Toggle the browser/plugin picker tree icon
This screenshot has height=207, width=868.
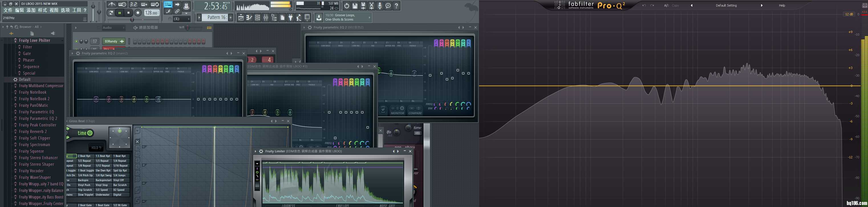tap(274, 17)
